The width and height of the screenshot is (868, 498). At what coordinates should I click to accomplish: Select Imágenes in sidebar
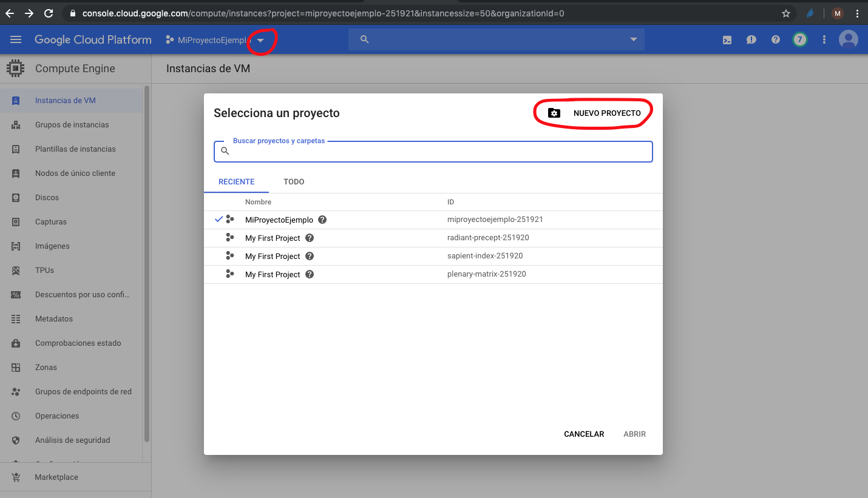coord(72,246)
